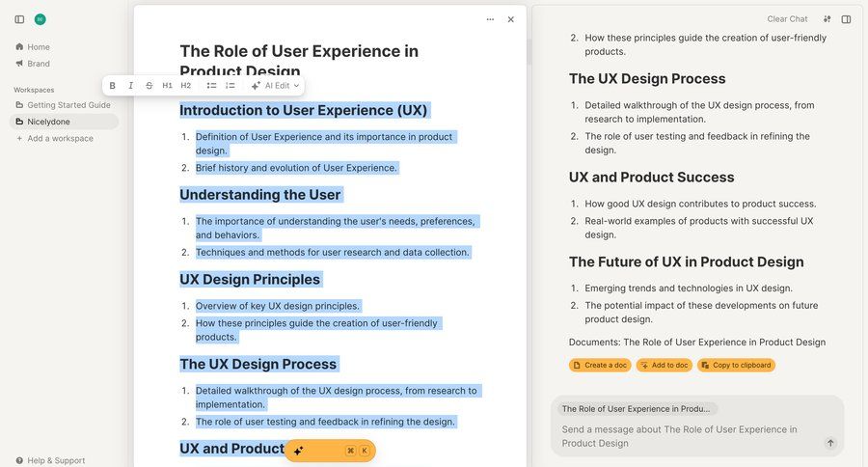Close the document panel

[x=510, y=19]
